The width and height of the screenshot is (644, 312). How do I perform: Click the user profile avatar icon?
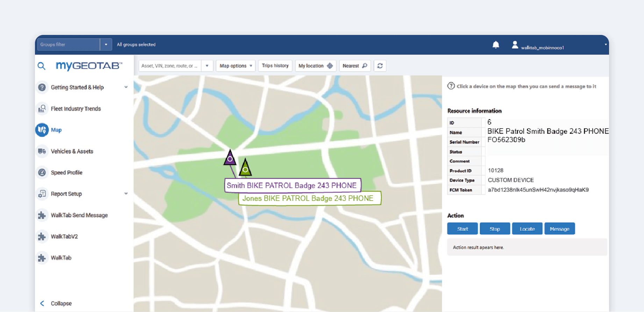(x=515, y=45)
